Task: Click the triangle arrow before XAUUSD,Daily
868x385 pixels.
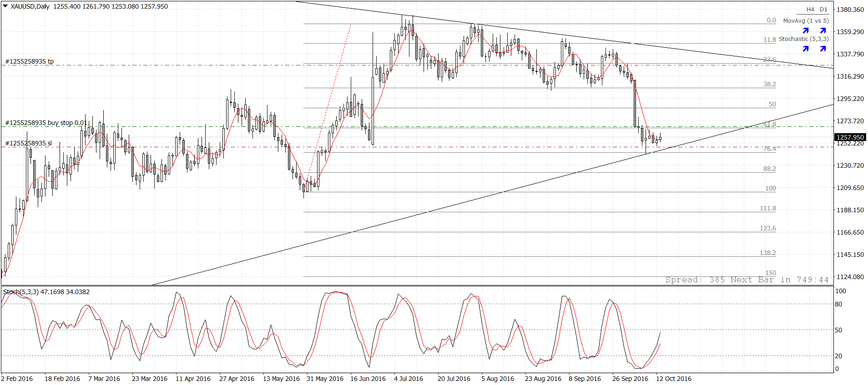Action: click(5, 6)
